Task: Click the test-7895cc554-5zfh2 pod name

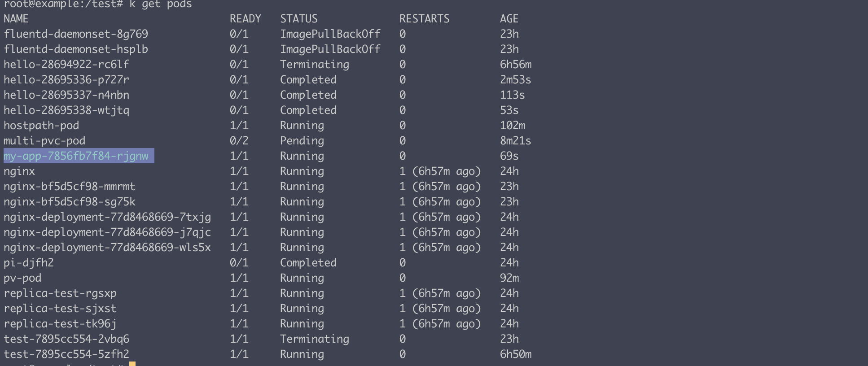Action: (66, 354)
